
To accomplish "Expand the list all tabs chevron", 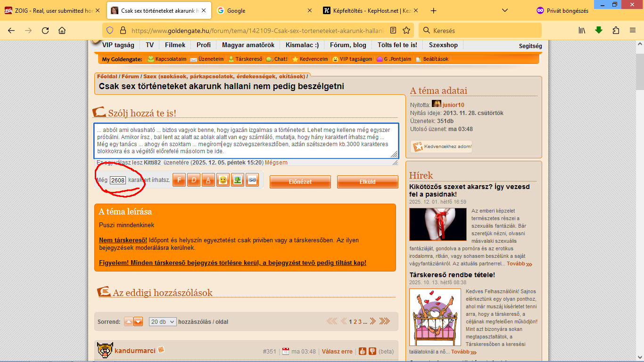I will click(505, 10).
